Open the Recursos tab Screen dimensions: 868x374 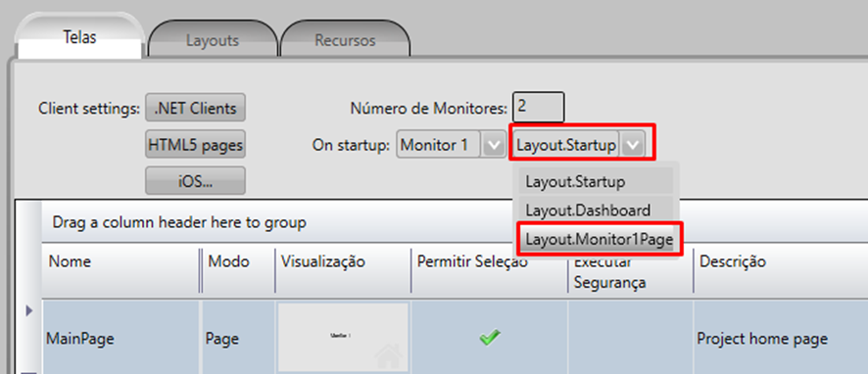(x=346, y=40)
